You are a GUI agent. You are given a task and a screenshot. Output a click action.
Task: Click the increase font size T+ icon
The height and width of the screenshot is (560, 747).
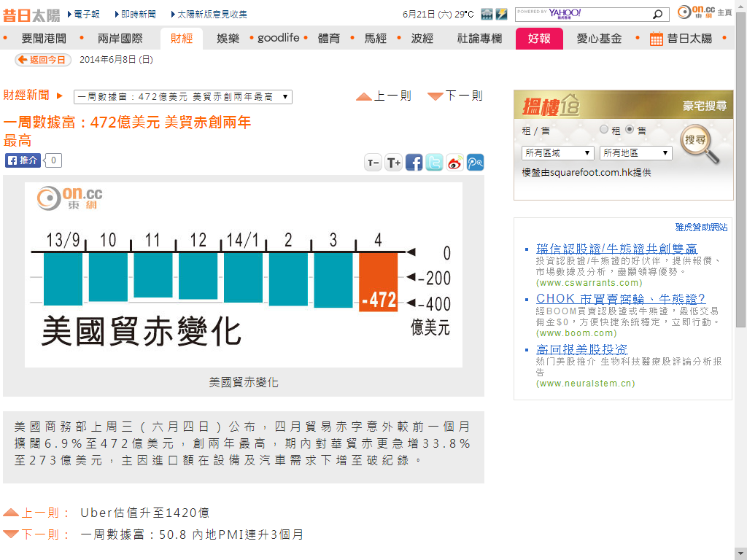[394, 163]
